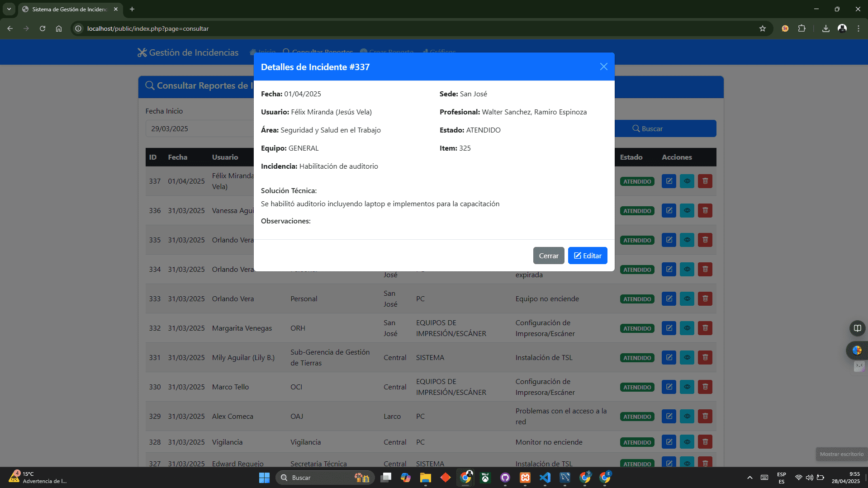Click the edit icon for incident 333
Image resolution: width=868 pixels, height=488 pixels.
tap(669, 298)
